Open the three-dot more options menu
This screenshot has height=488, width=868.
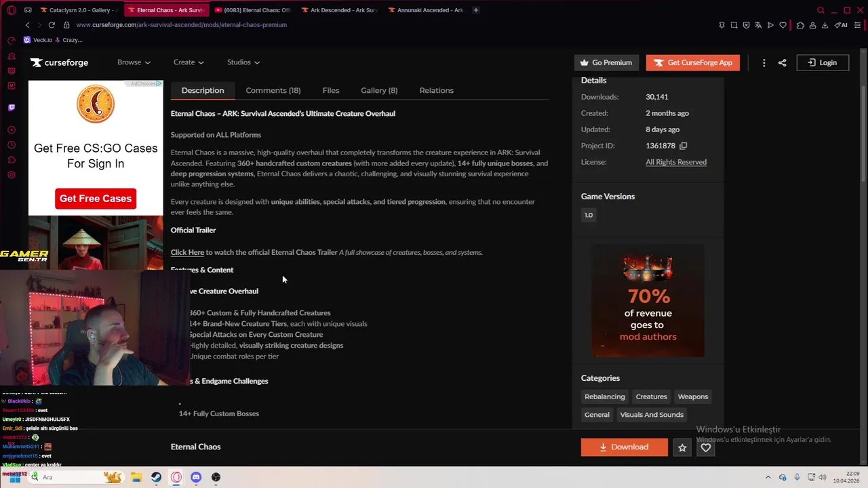[764, 62]
